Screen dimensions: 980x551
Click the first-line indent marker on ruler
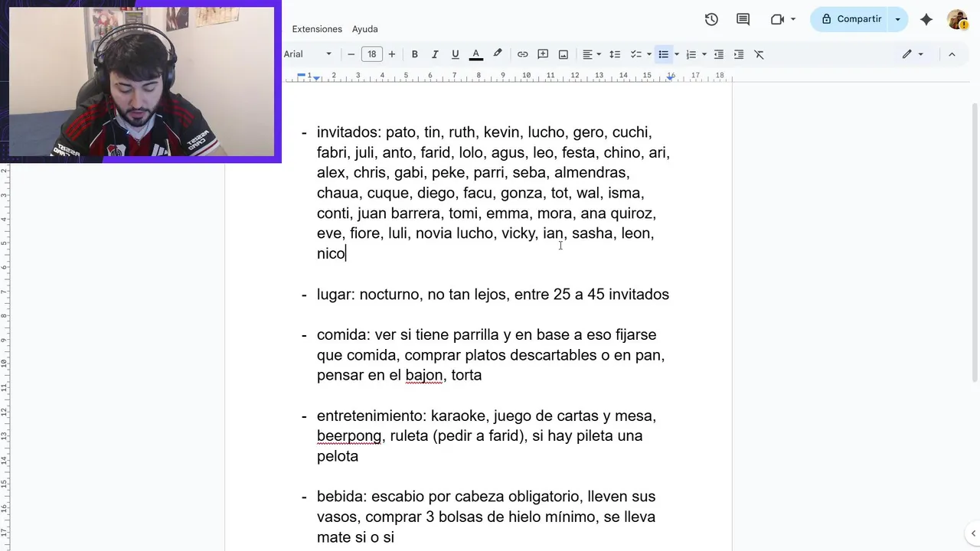point(302,74)
